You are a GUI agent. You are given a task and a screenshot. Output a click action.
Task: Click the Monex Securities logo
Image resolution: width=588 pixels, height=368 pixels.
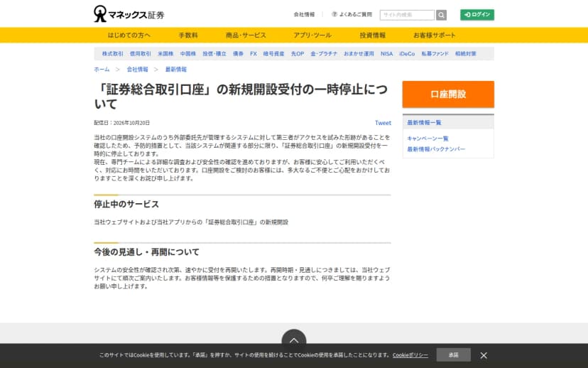click(x=129, y=14)
